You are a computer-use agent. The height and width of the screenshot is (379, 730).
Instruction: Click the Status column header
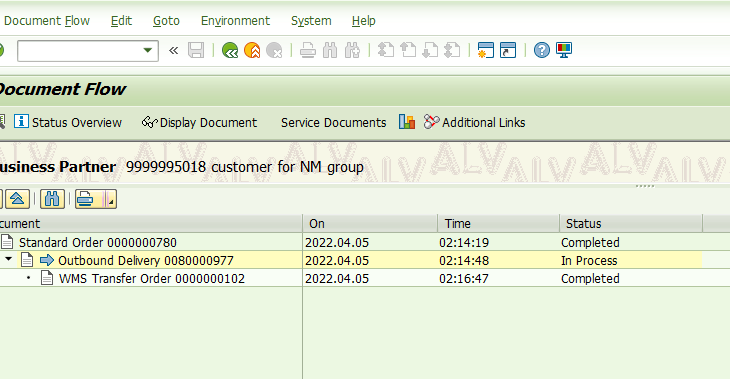(631, 223)
